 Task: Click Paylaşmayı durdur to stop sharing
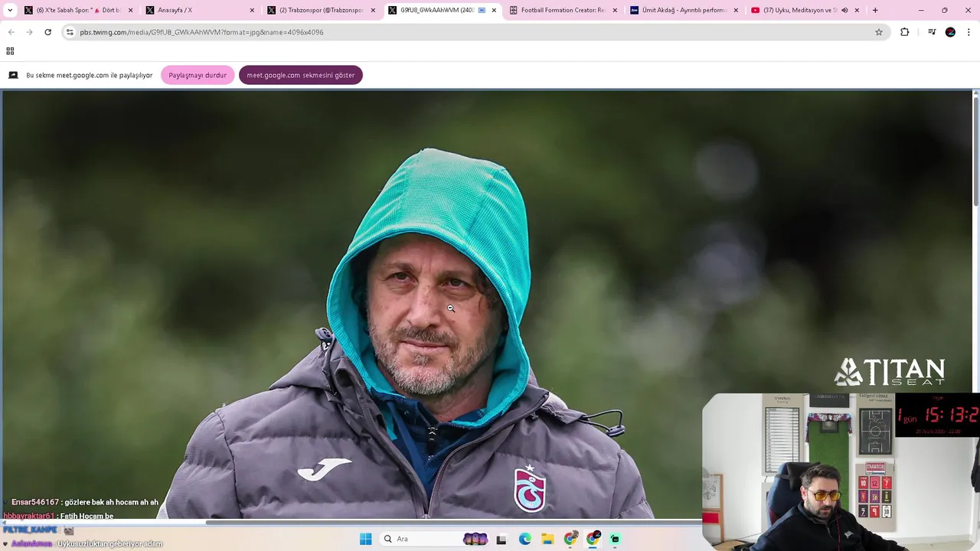point(198,75)
